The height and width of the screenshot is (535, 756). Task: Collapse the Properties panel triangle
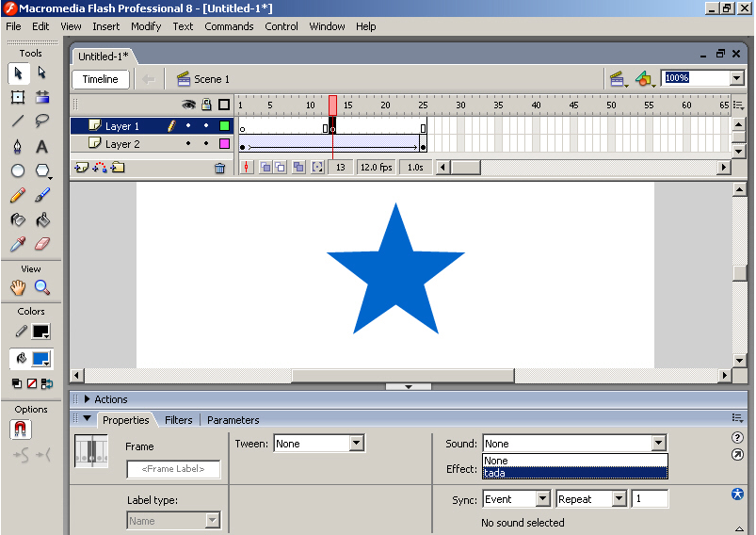[88, 419]
